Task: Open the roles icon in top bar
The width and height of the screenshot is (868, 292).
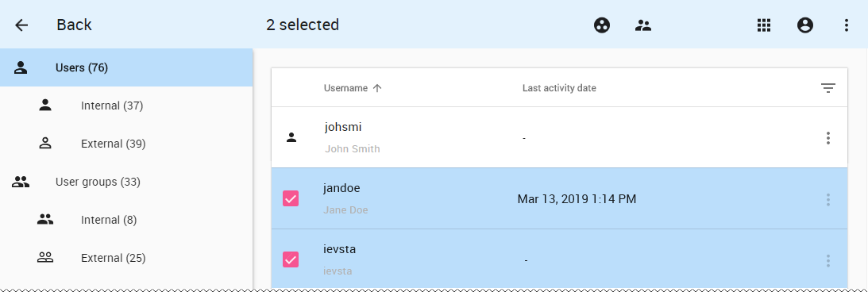Action: 602,25
